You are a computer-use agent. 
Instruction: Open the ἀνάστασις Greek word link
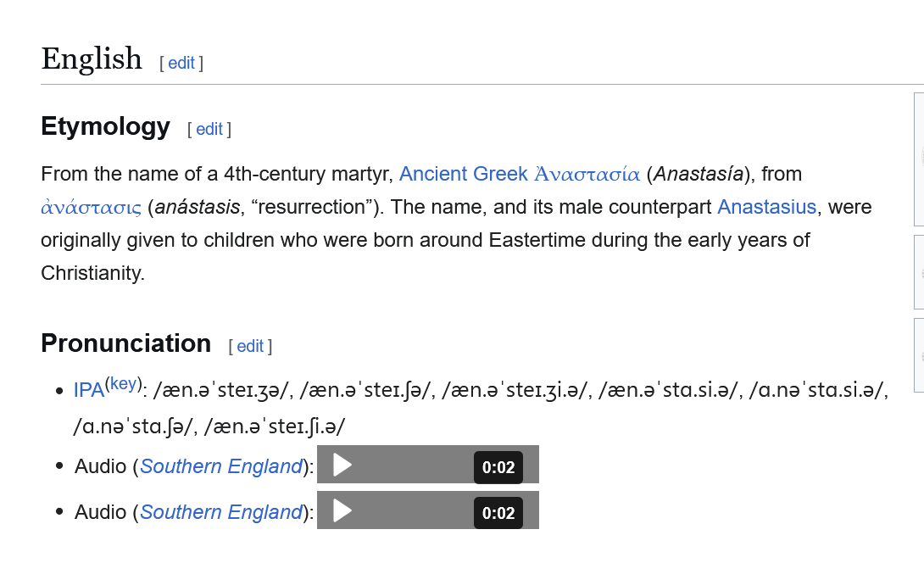click(92, 207)
